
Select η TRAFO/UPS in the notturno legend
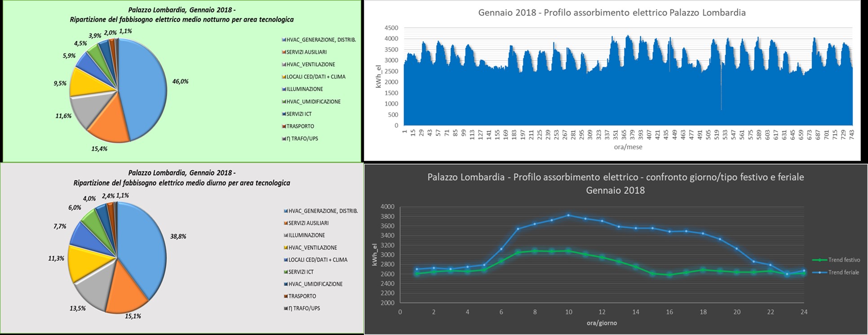(300, 138)
